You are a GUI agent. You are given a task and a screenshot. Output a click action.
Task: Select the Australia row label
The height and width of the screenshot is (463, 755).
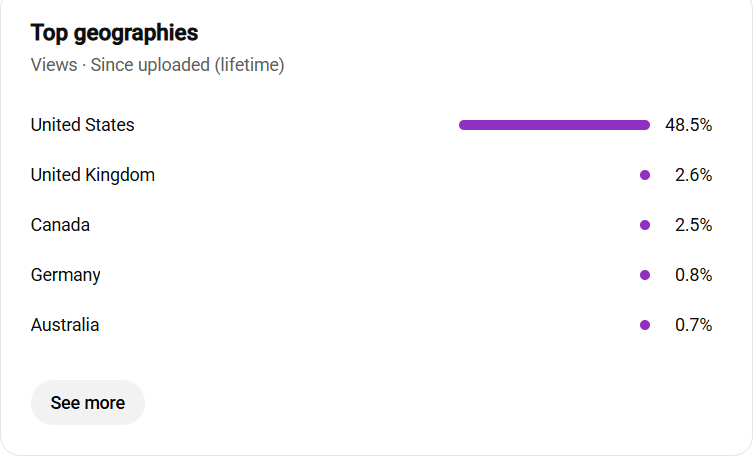coord(65,325)
